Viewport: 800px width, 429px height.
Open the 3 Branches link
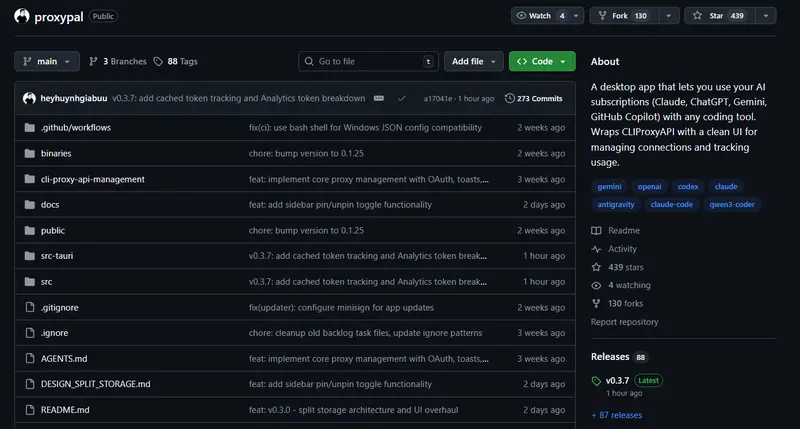118,61
